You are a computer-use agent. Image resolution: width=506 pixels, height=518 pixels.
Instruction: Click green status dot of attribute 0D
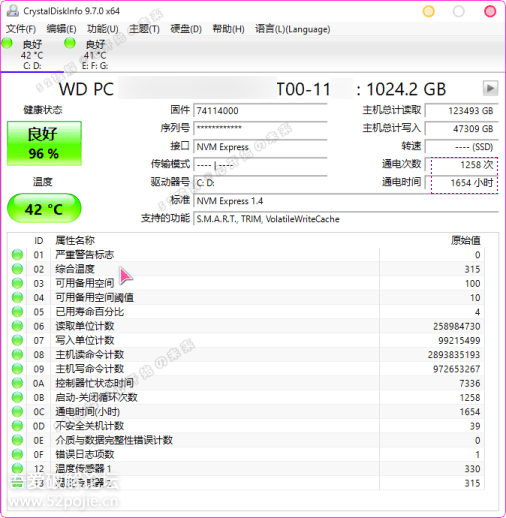[x=17, y=426]
